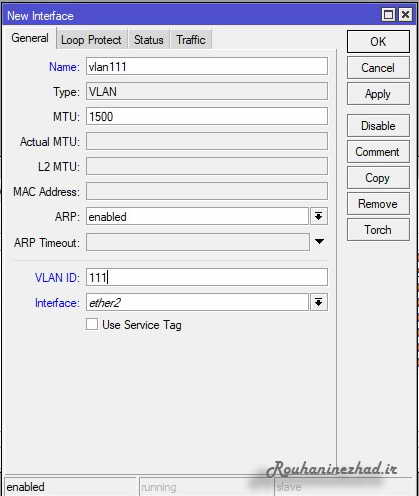
Task: Open the ARP mode dropdown arrow
Action: (x=319, y=217)
